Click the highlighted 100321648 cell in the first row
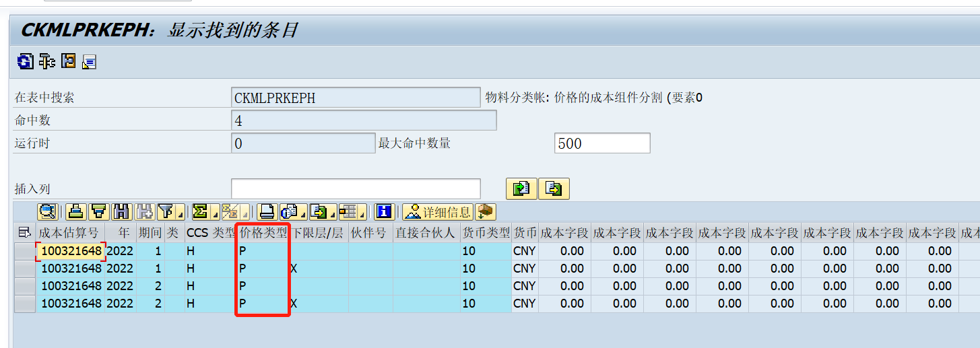980x348 pixels. (x=70, y=251)
